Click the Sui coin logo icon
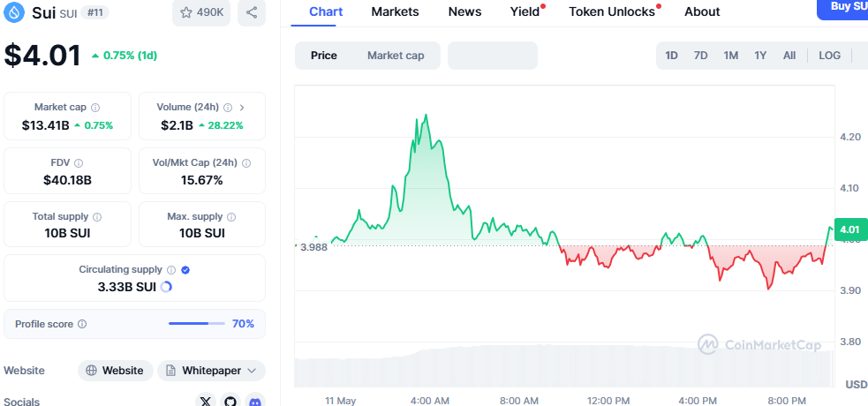The image size is (868, 406). click(x=14, y=12)
